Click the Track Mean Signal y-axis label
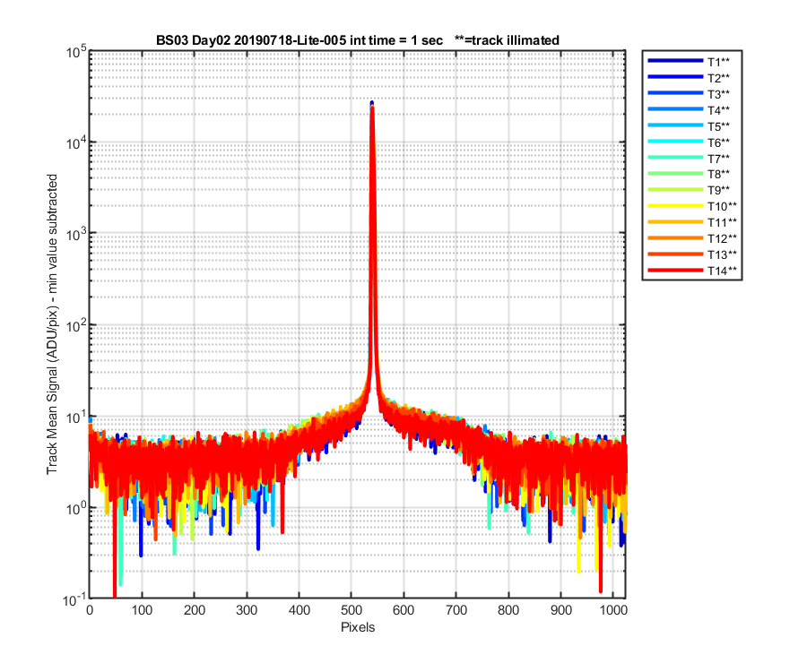807x672 pixels. (52, 324)
